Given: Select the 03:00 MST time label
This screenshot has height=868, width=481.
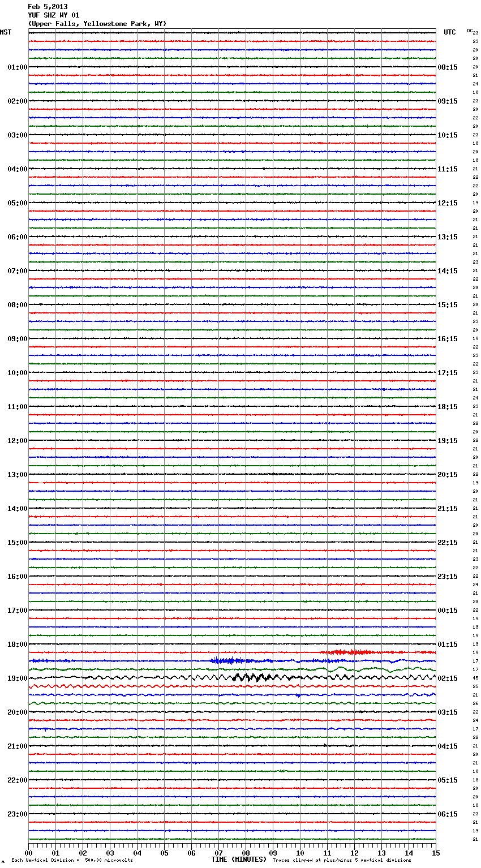Looking at the screenshot, I should (x=18, y=135).
